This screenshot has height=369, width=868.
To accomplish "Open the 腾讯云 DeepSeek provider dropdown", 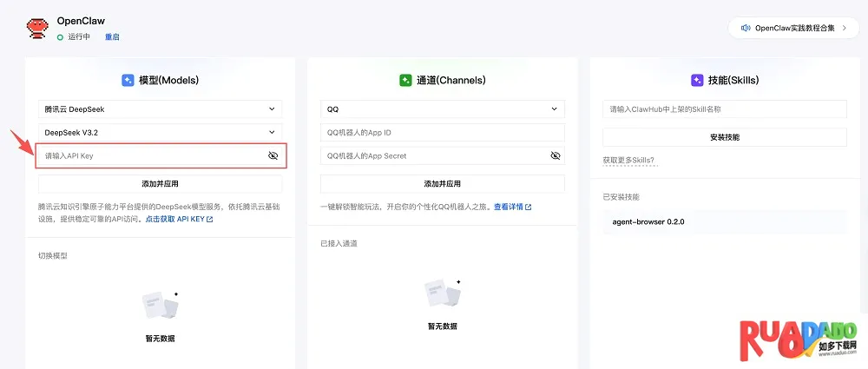I will (x=160, y=109).
